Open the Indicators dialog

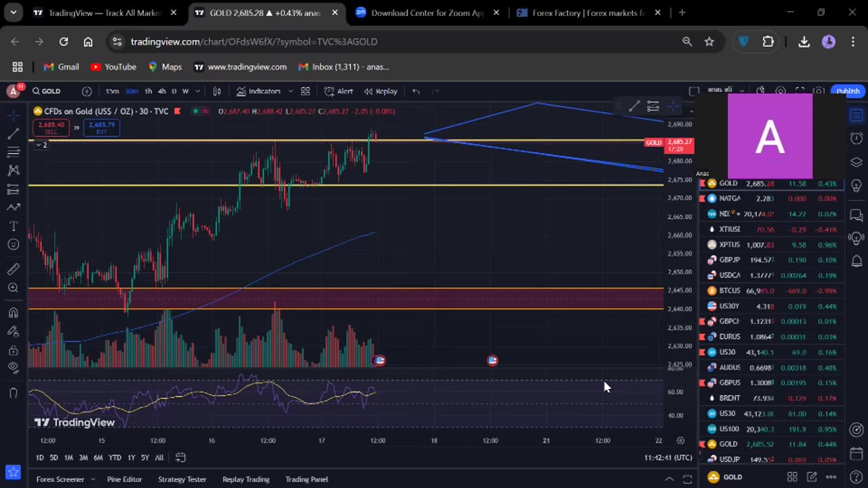(x=258, y=91)
